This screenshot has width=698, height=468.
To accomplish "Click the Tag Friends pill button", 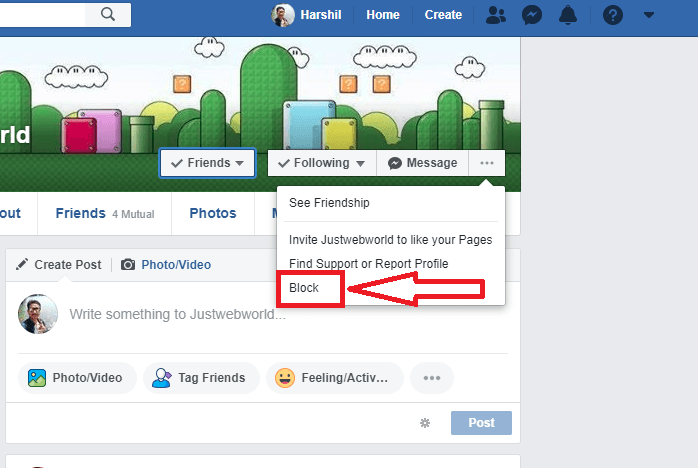I will click(201, 378).
